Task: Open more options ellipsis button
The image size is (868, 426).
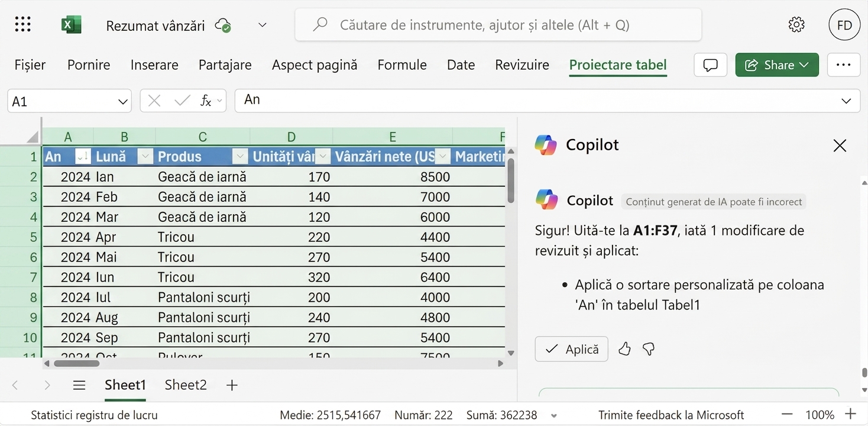Action: pos(844,65)
